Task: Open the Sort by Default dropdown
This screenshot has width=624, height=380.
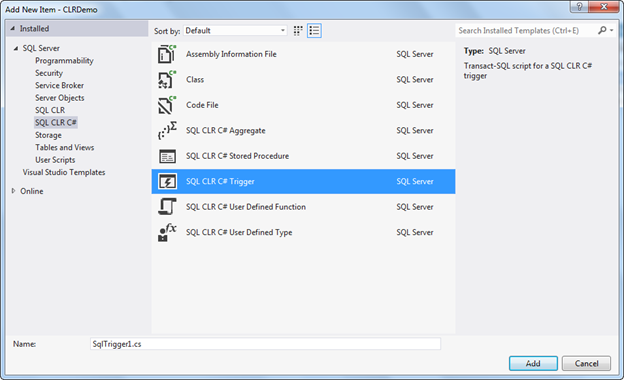Action: coord(235,31)
